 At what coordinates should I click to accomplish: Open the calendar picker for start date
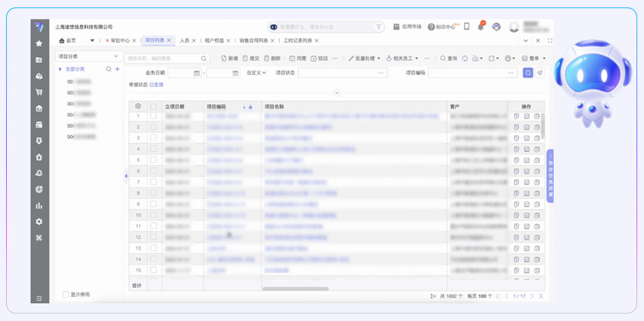[196, 73]
